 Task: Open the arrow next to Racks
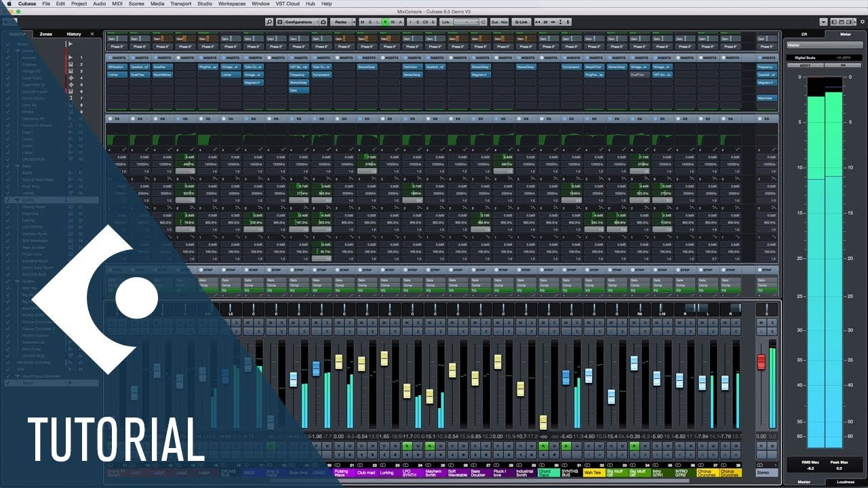(354, 22)
